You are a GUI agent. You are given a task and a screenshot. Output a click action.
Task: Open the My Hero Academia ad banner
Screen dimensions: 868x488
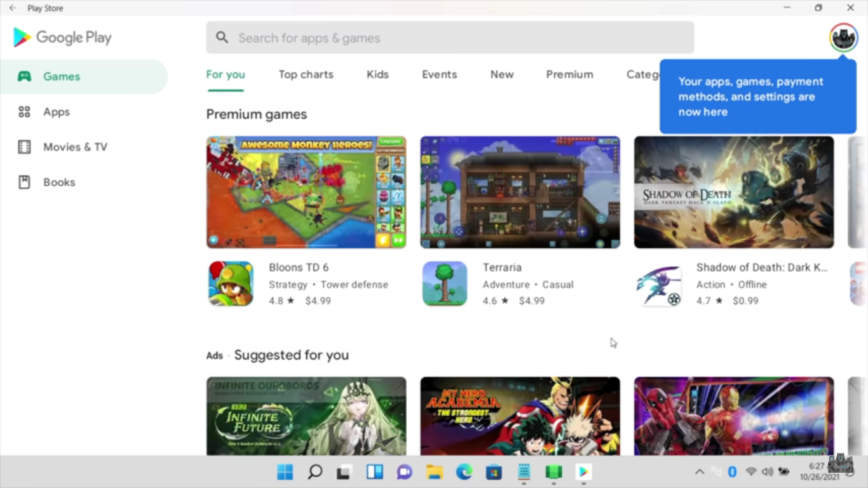[520, 416]
